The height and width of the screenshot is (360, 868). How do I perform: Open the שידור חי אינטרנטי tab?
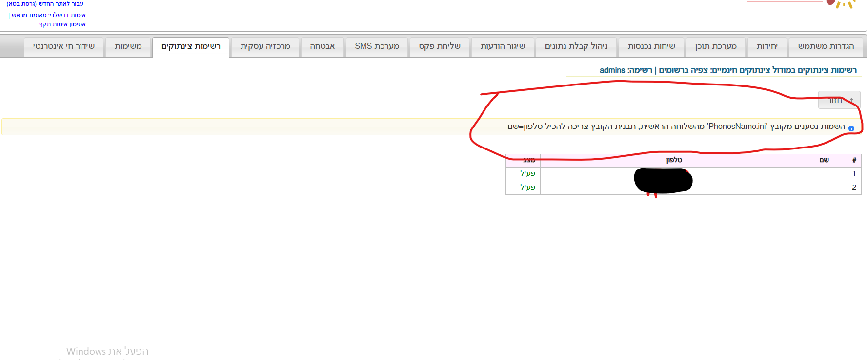point(63,46)
